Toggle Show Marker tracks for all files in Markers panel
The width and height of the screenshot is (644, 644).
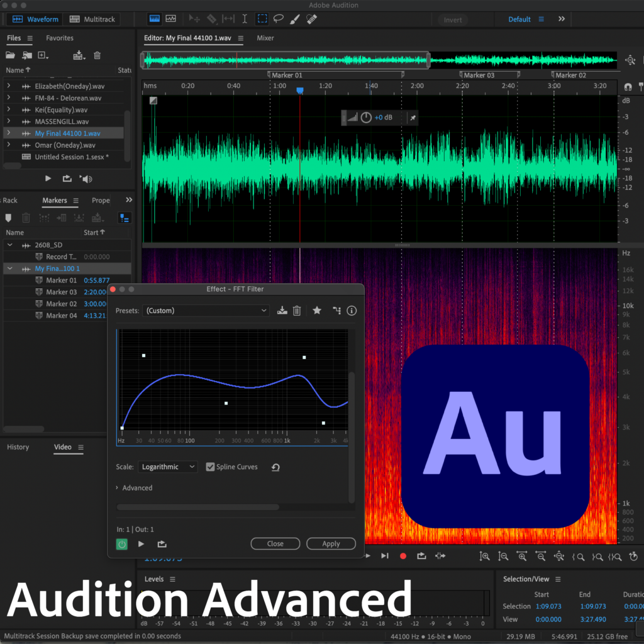click(x=124, y=218)
